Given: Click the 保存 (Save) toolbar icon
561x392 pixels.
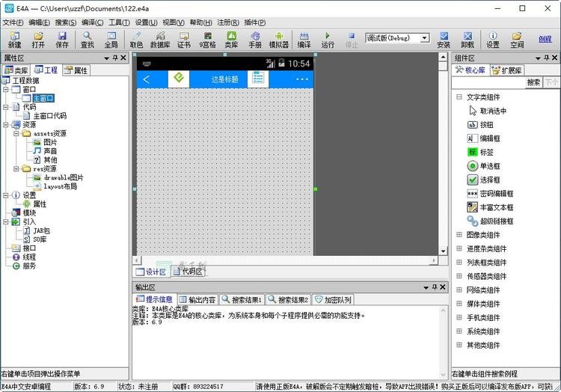Looking at the screenshot, I should pos(62,40).
